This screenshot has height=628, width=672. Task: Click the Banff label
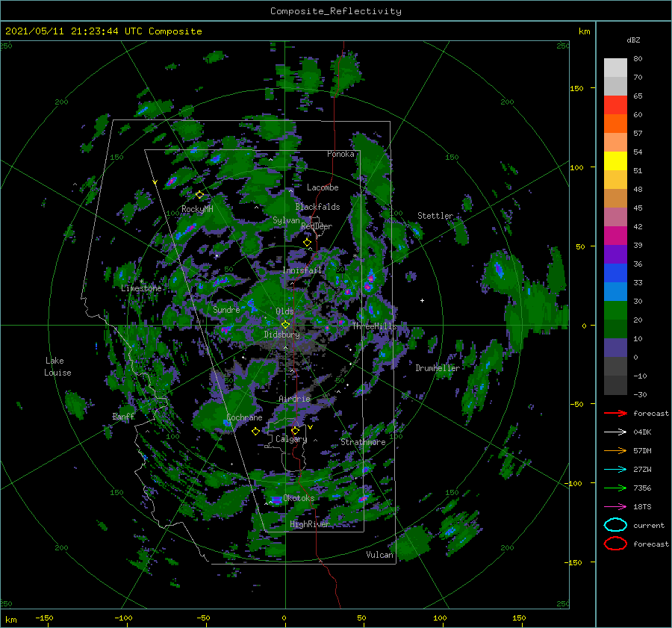click(123, 417)
